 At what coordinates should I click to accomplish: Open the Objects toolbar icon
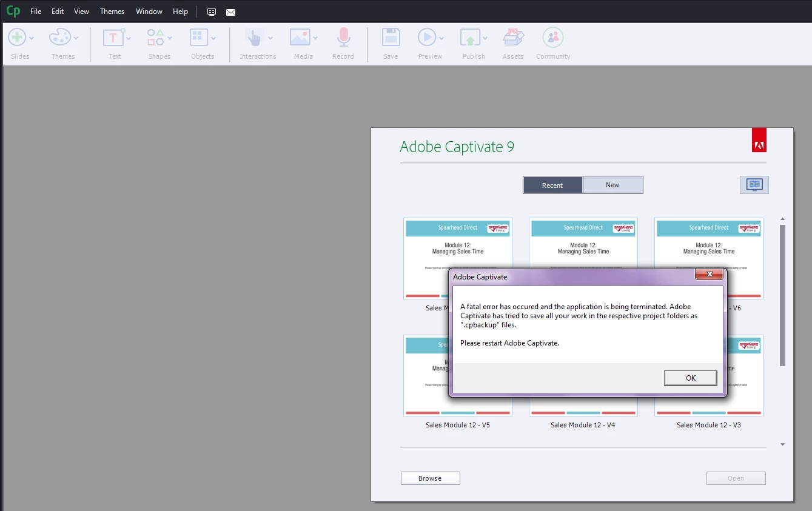pos(199,38)
